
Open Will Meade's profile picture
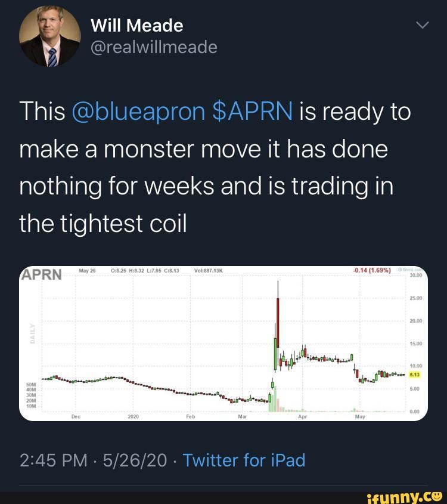[x=49, y=36]
